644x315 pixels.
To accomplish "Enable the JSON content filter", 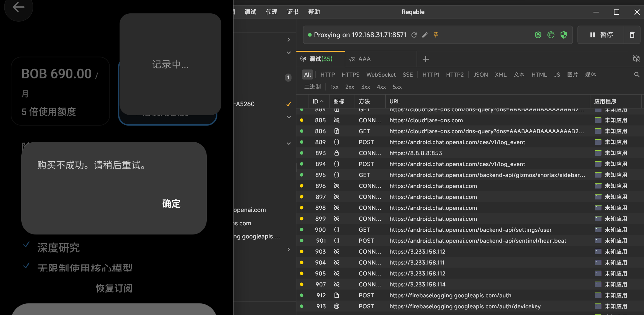I will [x=480, y=75].
